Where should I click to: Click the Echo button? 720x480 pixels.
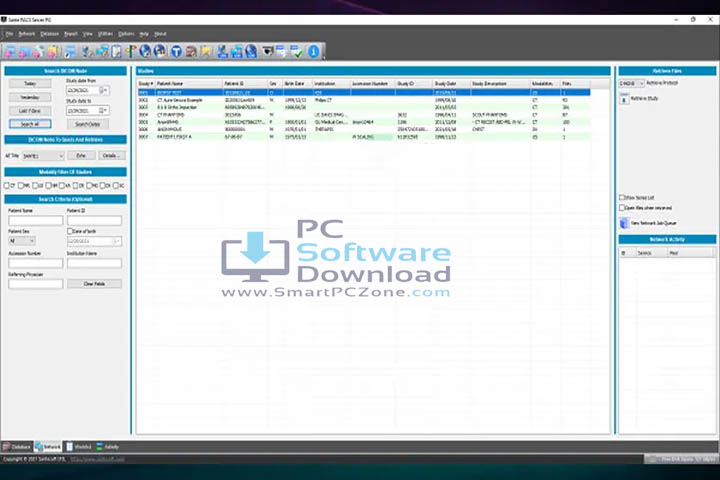81,156
